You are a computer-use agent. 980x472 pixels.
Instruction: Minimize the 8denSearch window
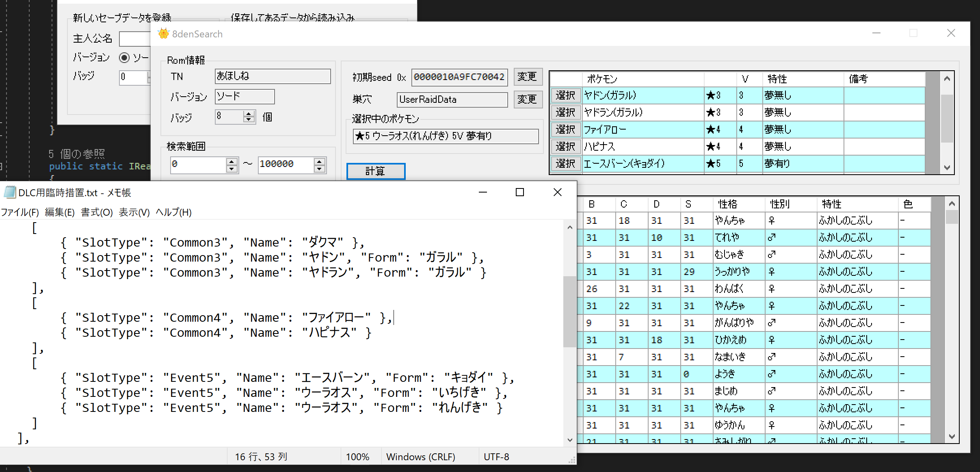tap(876, 33)
